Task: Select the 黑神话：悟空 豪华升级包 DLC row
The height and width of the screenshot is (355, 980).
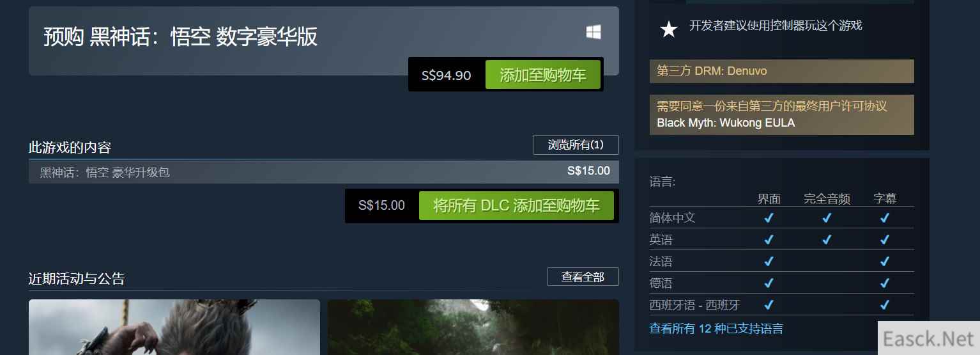Action: [324, 172]
